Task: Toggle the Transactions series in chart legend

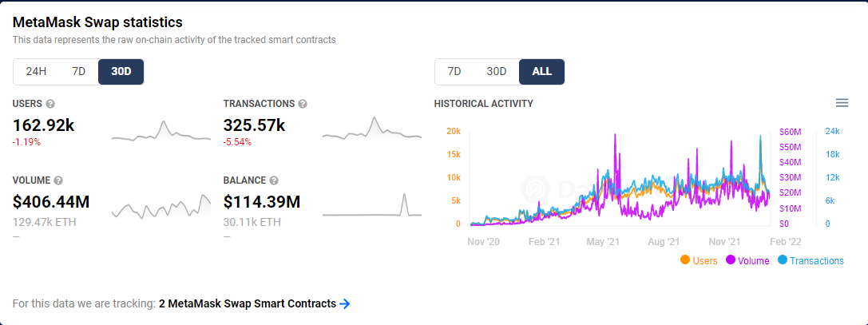Action: pos(811,260)
